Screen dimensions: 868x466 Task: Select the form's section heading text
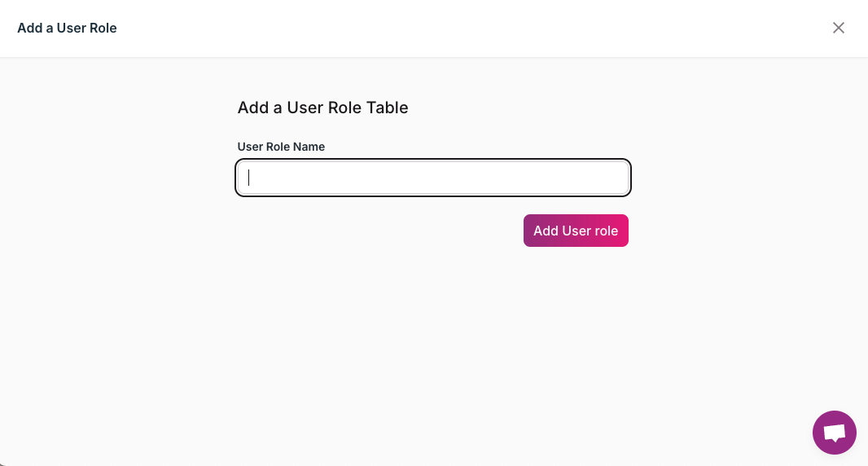point(322,108)
